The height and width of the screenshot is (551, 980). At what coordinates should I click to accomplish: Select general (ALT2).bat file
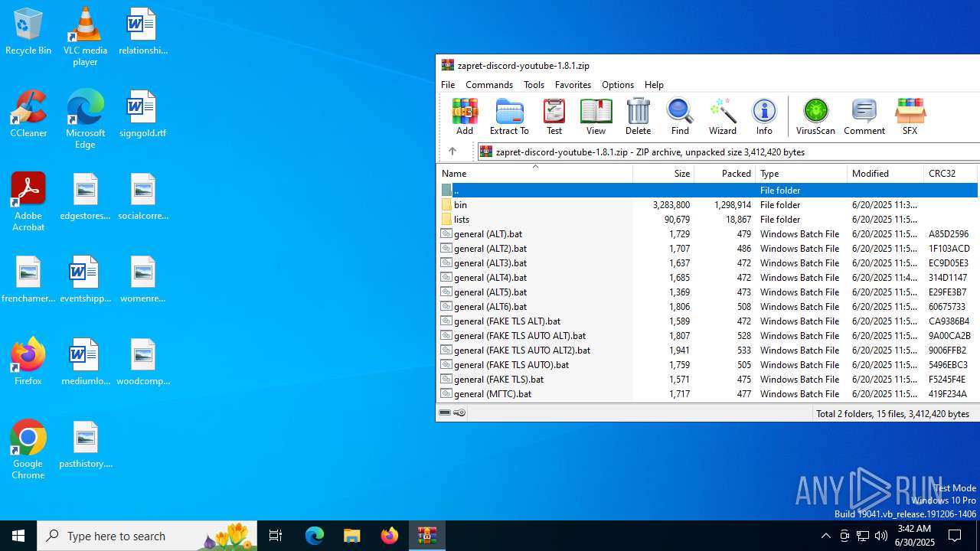(x=707, y=249)
